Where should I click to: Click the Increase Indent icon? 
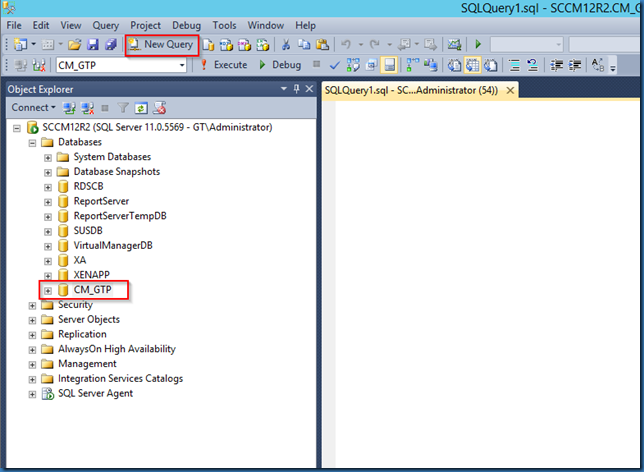pyautogui.click(x=575, y=65)
